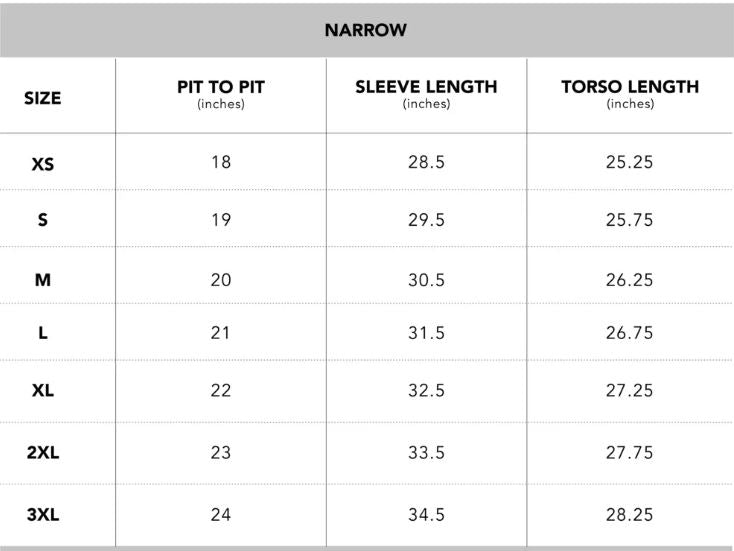
Task: Select the XS size row label
Action: [x=42, y=163]
